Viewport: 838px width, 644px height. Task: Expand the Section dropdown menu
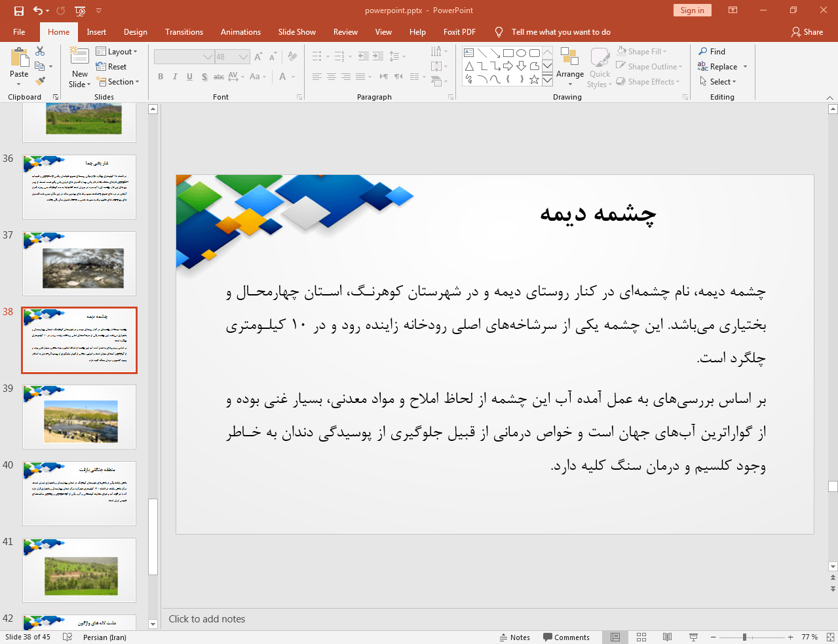pyautogui.click(x=119, y=82)
